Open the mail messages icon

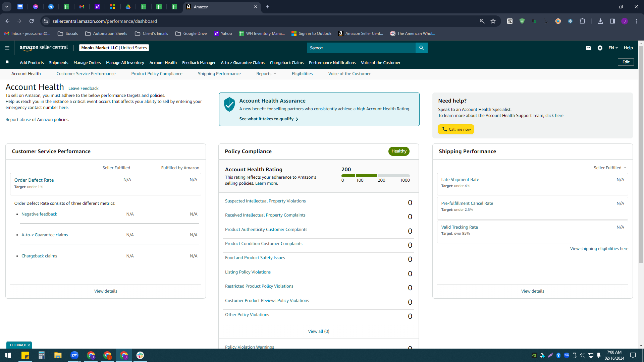pyautogui.click(x=588, y=48)
